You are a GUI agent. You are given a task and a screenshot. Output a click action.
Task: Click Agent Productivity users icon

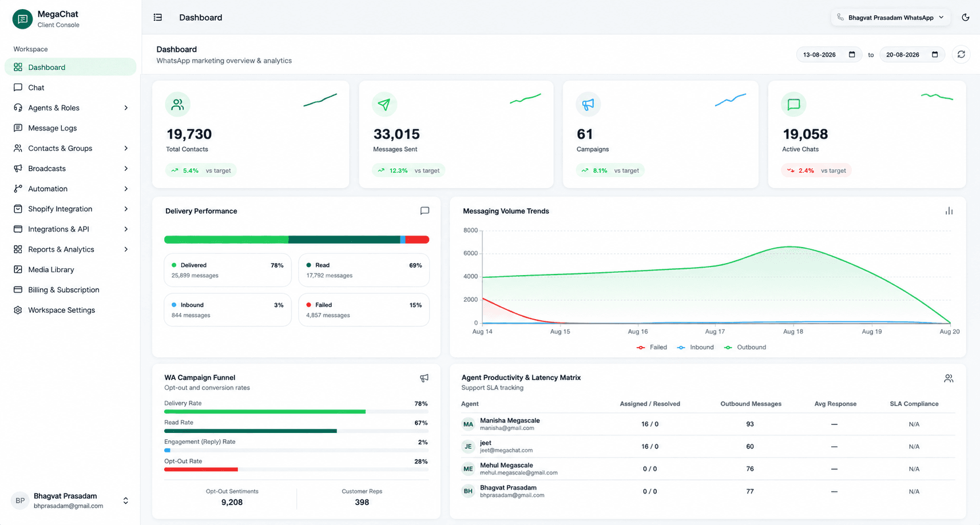pyautogui.click(x=949, y=378)
